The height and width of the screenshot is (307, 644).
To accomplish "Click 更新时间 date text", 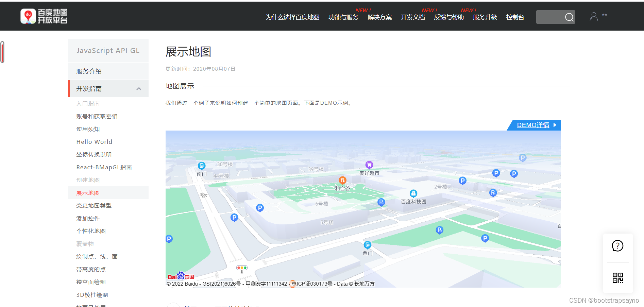I will point(200,69).
